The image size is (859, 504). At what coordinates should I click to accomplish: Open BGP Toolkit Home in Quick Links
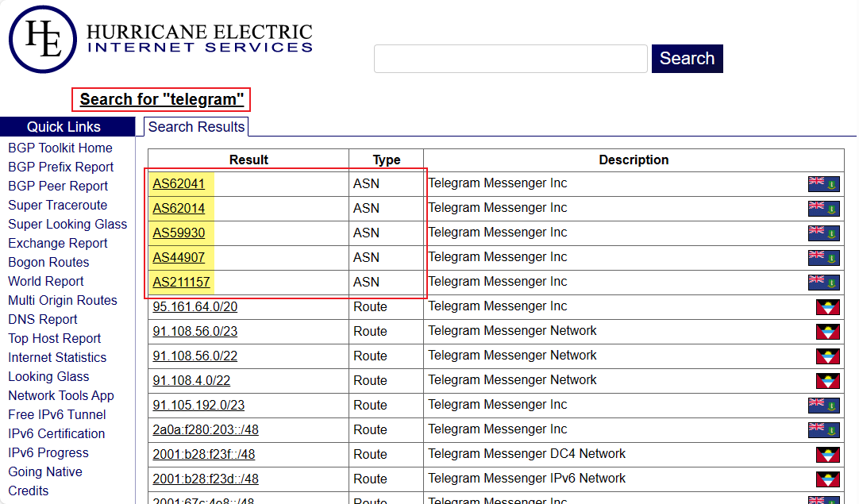pyautogui.click(x=60, y=148)
